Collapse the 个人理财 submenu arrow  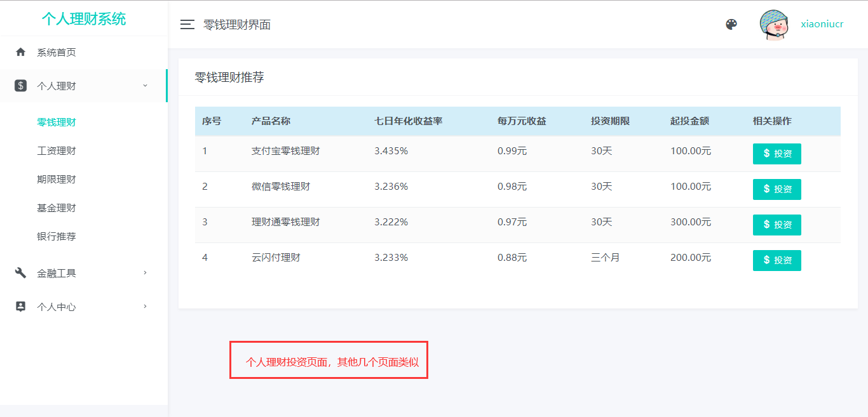coord(145,85)
